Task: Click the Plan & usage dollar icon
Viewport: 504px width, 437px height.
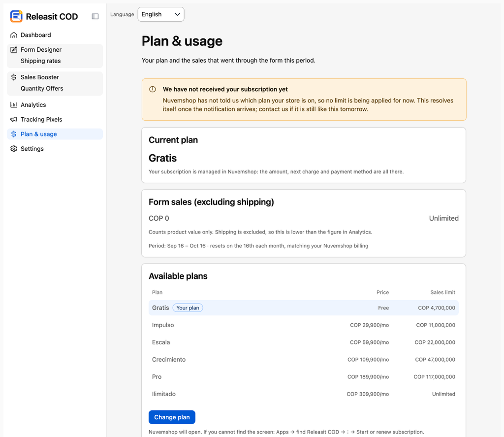Action: (13, 134)
